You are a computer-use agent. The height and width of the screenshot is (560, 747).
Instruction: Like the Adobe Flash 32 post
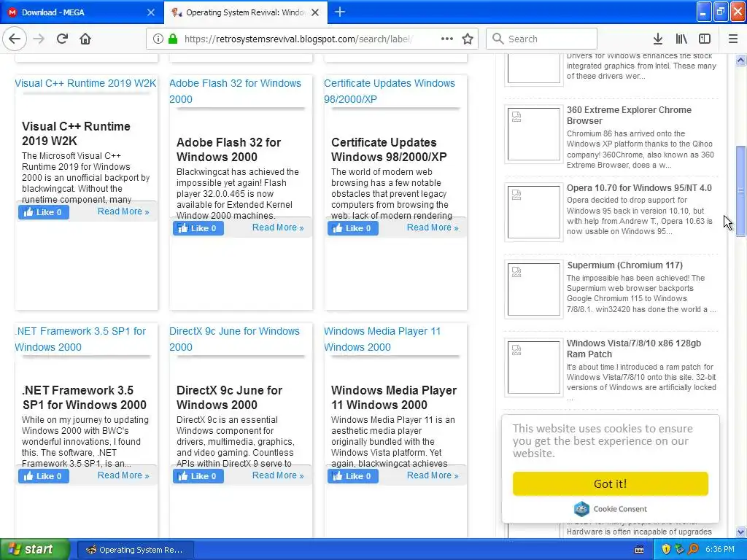coord(198,228)
